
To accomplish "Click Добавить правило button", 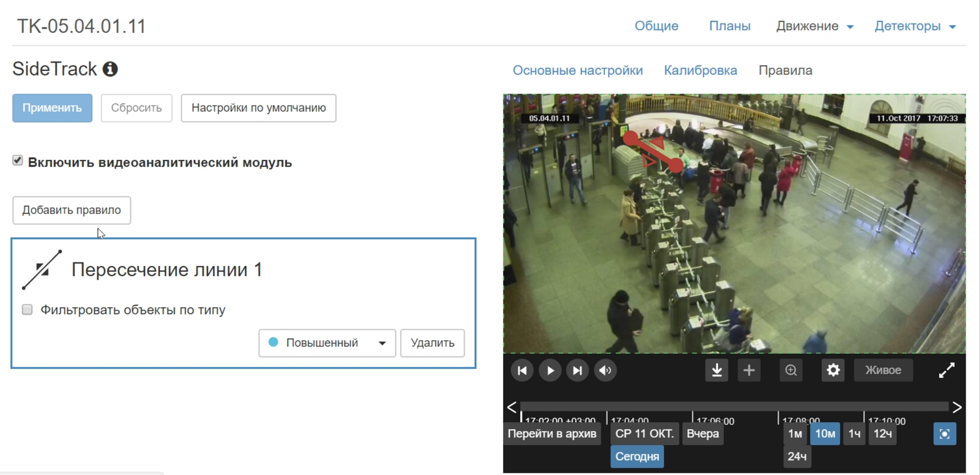I will (72, 210).
